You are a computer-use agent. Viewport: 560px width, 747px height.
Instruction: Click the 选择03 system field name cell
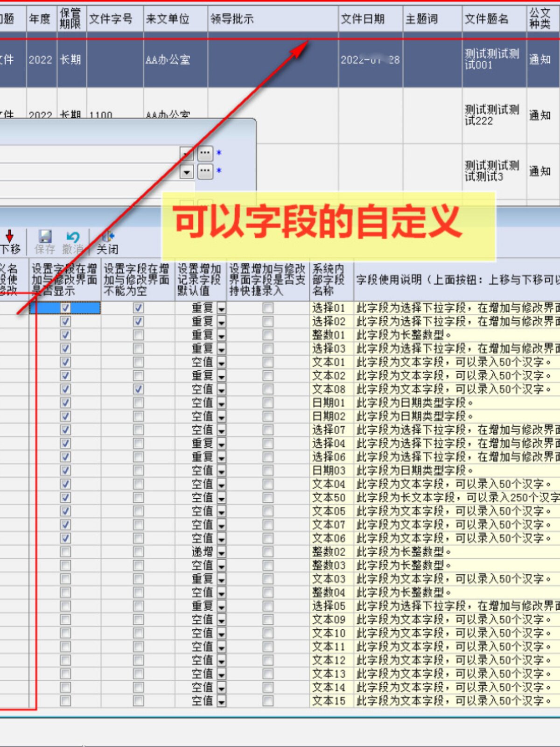click(x=332, y=349)
